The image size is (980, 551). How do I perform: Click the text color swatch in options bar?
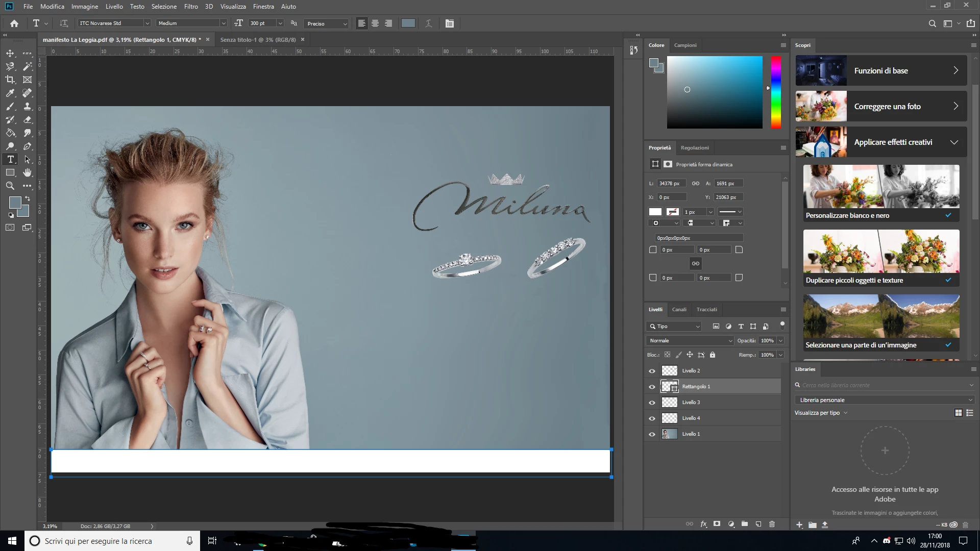click(408, 23)
